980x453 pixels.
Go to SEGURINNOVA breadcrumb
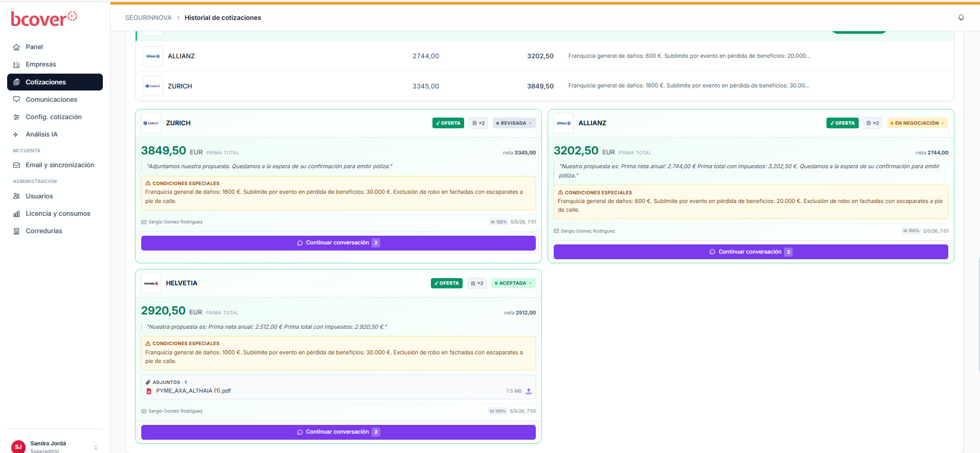148,18
